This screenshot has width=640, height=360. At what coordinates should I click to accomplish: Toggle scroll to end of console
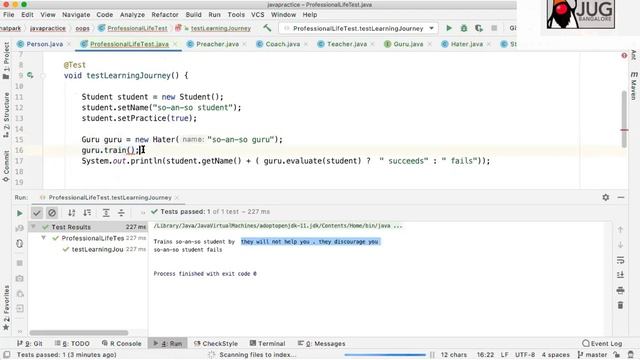coord(620,275)
